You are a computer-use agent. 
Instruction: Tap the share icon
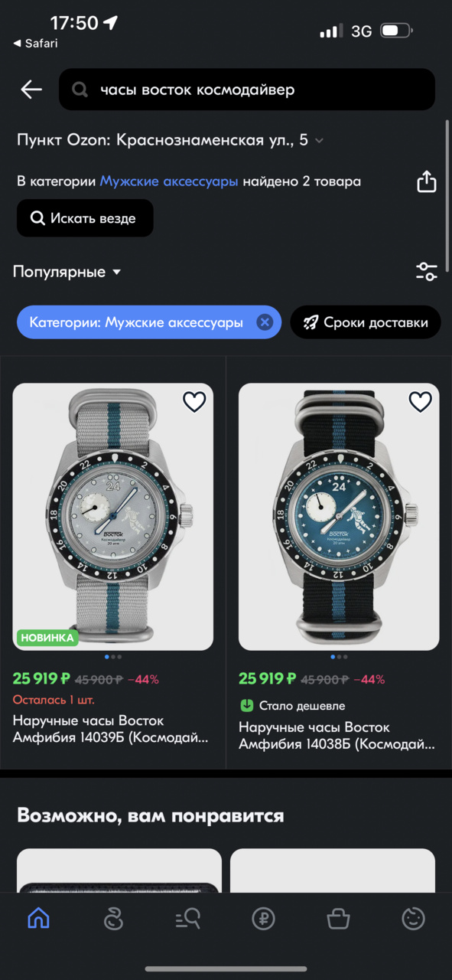427,181
